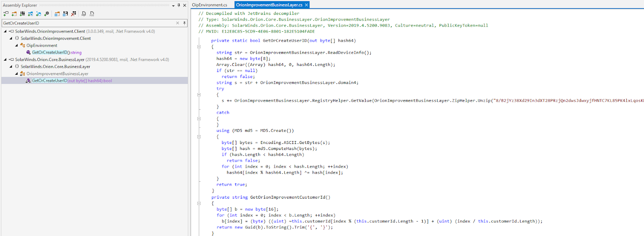Select OrionImprovementBusinessLayer class in tree
The width and height of the screenshot is (644, 236).
(58, 74)
